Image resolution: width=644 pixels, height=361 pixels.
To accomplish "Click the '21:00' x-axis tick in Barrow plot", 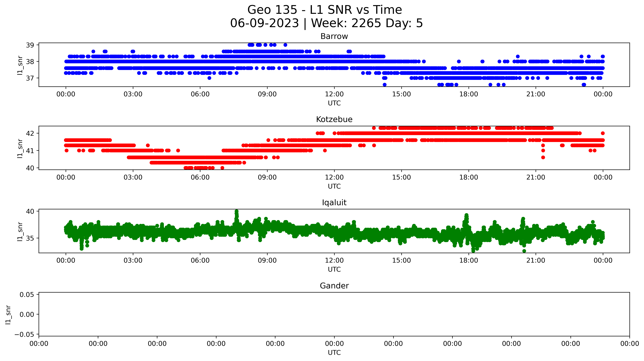I will (x=536, y=94).
